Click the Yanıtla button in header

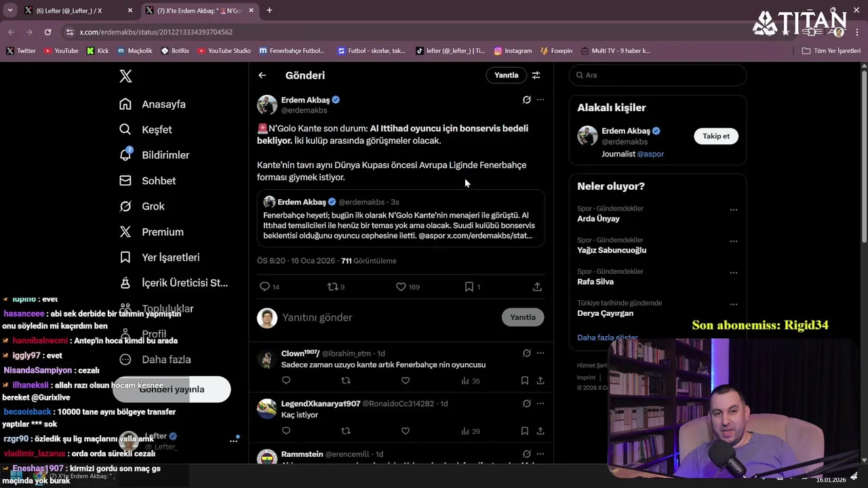pos(506,75)
